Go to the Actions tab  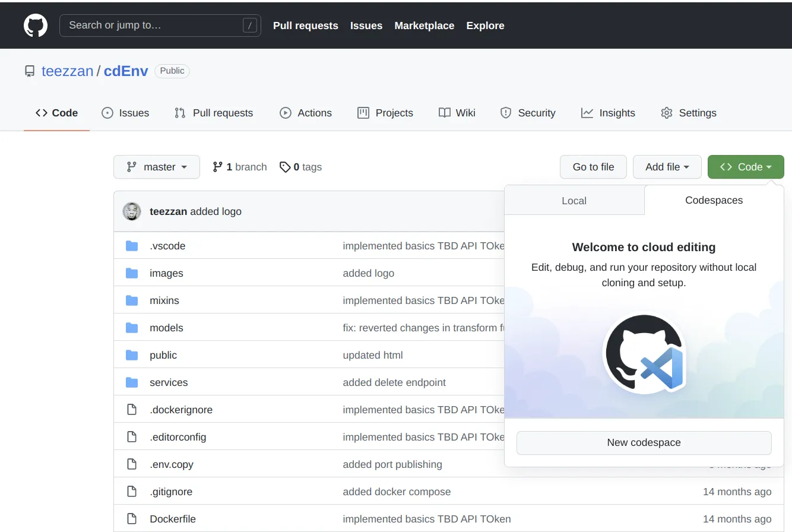point(306,113)
